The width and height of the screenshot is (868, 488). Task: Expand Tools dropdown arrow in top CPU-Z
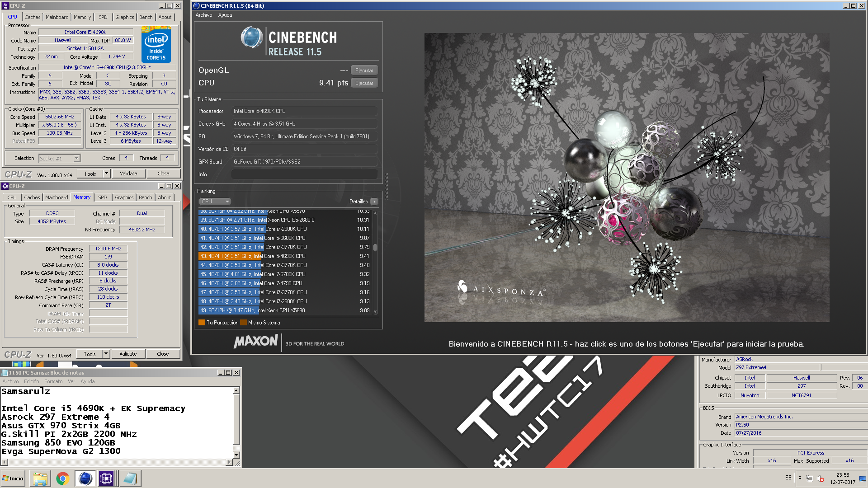click(107, 174)
